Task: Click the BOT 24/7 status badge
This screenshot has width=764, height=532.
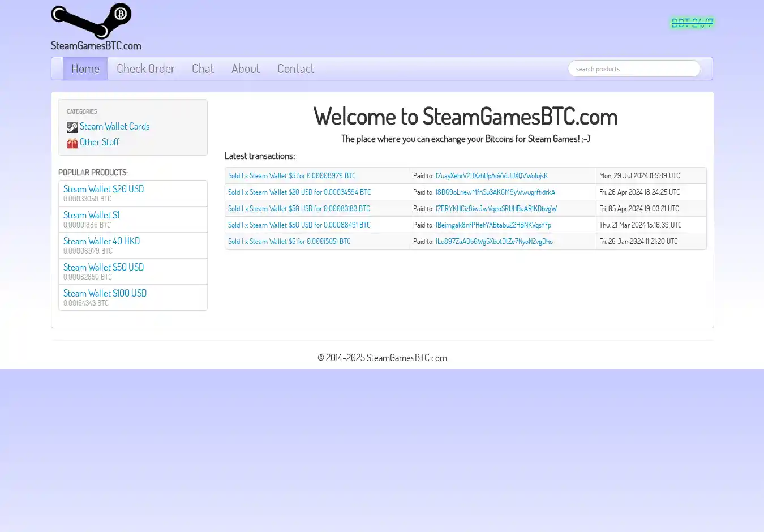Action: coord(692,23)
